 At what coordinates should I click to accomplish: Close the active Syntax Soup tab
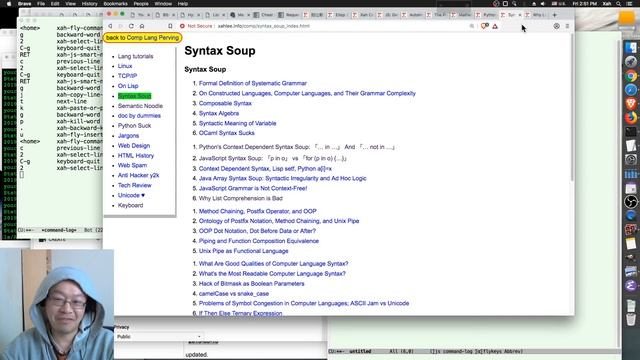[x=520, y=15]
